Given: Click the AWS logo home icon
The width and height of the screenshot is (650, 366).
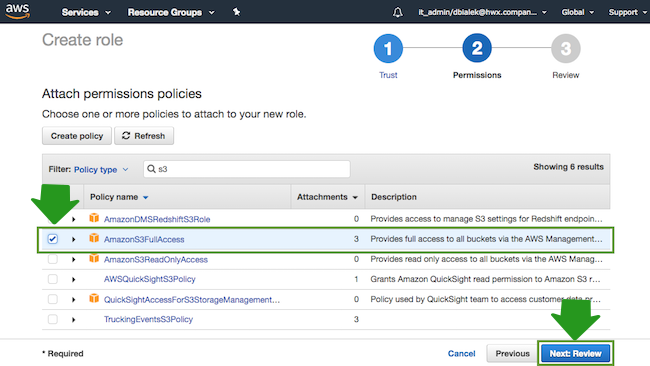Looking at the screenshot, I should [x=17, y=11].
